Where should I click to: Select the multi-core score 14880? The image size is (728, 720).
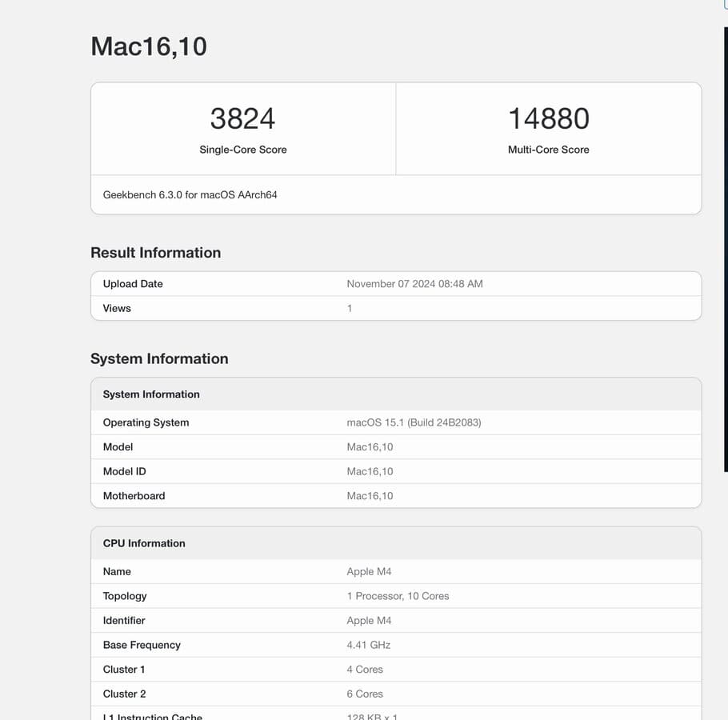point(548,118)
